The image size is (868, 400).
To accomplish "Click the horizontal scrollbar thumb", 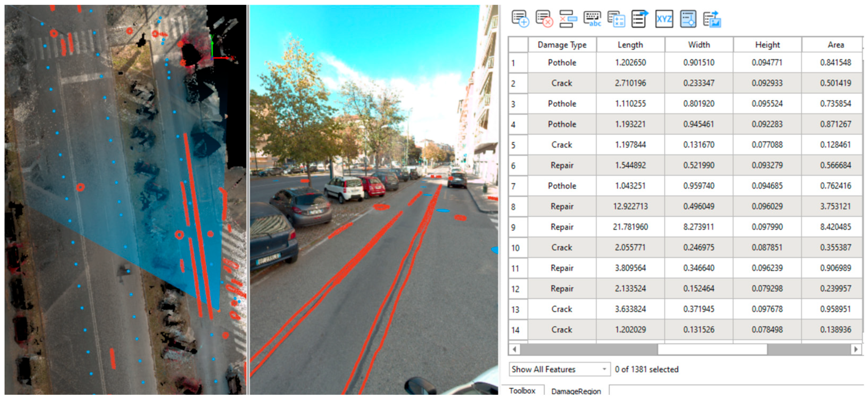I will (712, 349).
